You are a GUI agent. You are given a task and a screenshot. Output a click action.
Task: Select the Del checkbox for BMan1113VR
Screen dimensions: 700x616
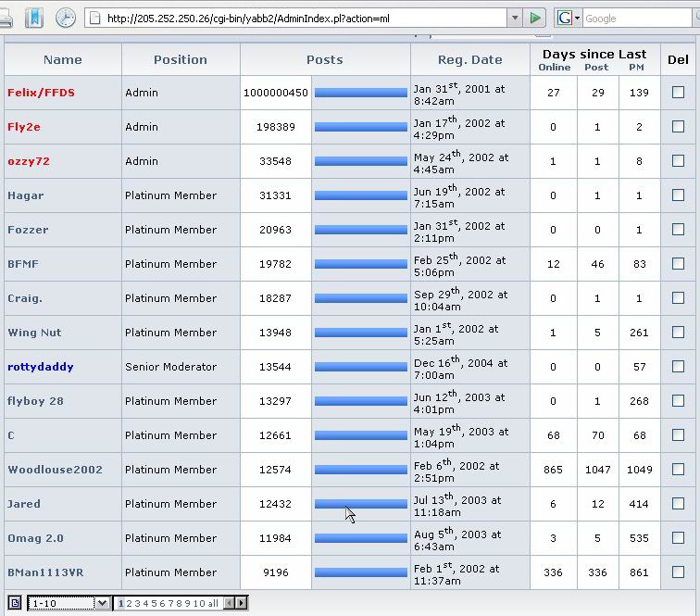(678, 572)
